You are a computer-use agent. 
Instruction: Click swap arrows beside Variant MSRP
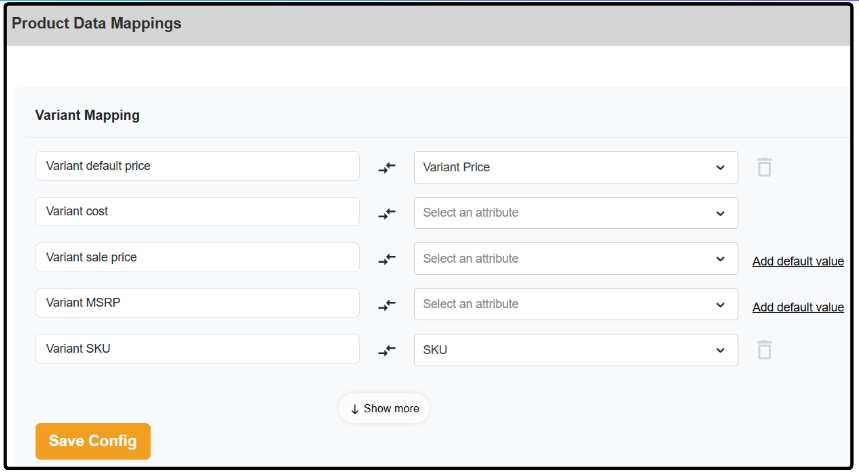(387, 305)
